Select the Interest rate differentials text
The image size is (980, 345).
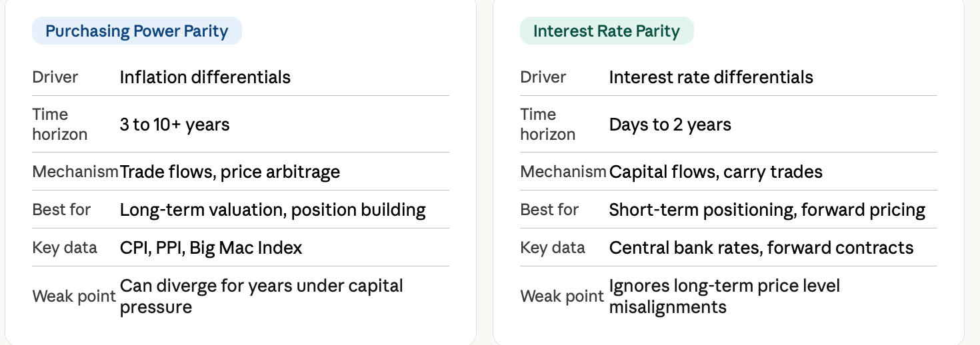[711, 77]
